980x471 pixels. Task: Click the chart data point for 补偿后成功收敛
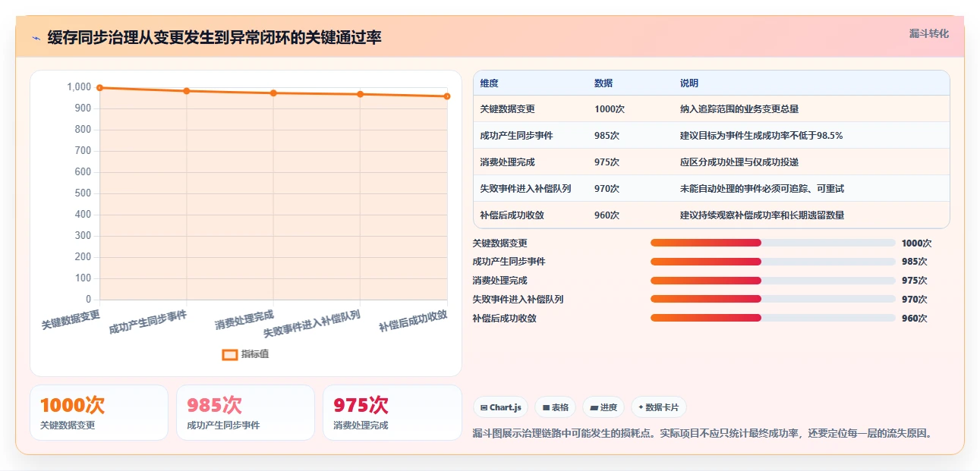(447, 96)
